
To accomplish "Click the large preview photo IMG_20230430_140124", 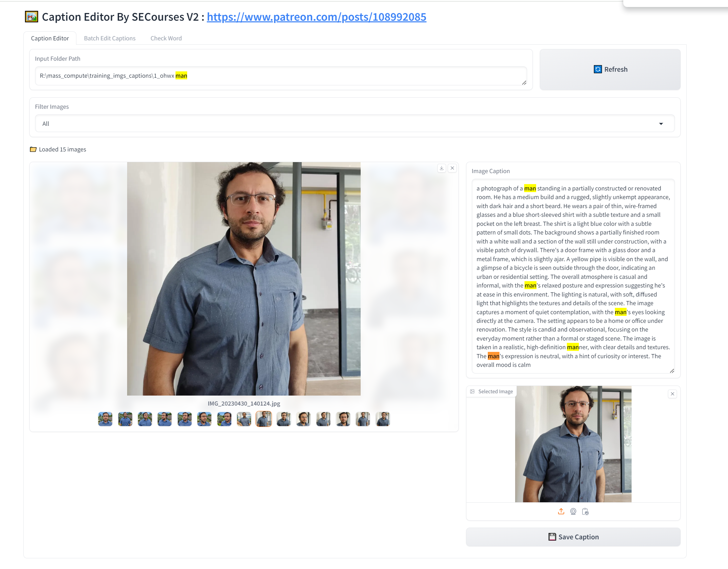I will pos(244,278).
